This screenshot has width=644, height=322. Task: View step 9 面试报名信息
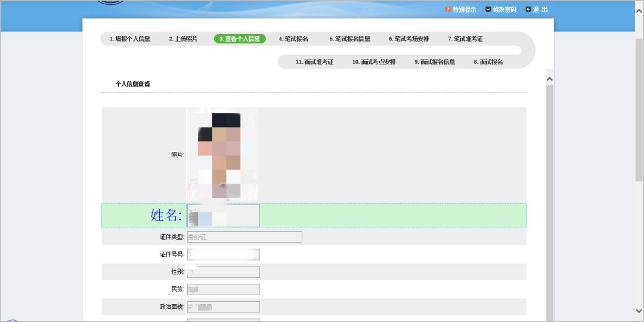(435, 62)
